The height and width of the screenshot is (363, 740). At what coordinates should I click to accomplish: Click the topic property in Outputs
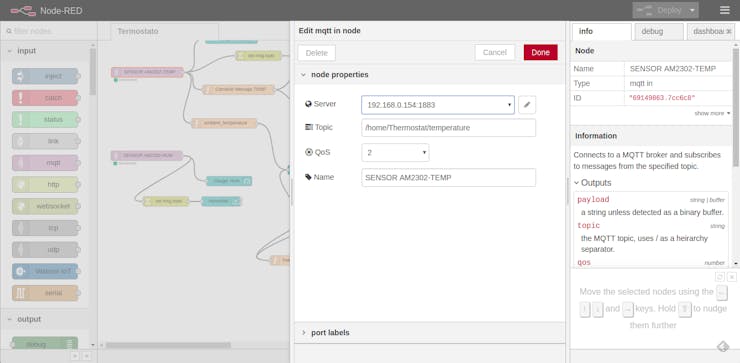pyautogui.click(x=589, y=226)
